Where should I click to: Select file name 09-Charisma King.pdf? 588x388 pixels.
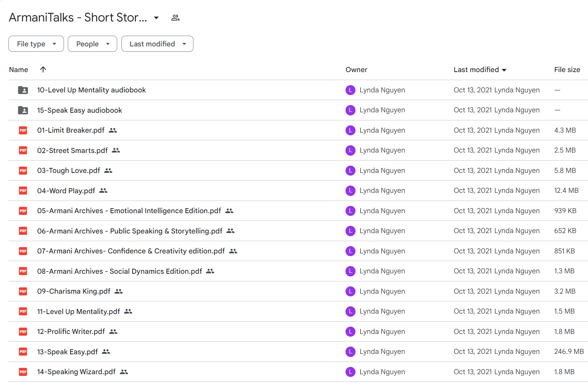[x=74, y=291]
